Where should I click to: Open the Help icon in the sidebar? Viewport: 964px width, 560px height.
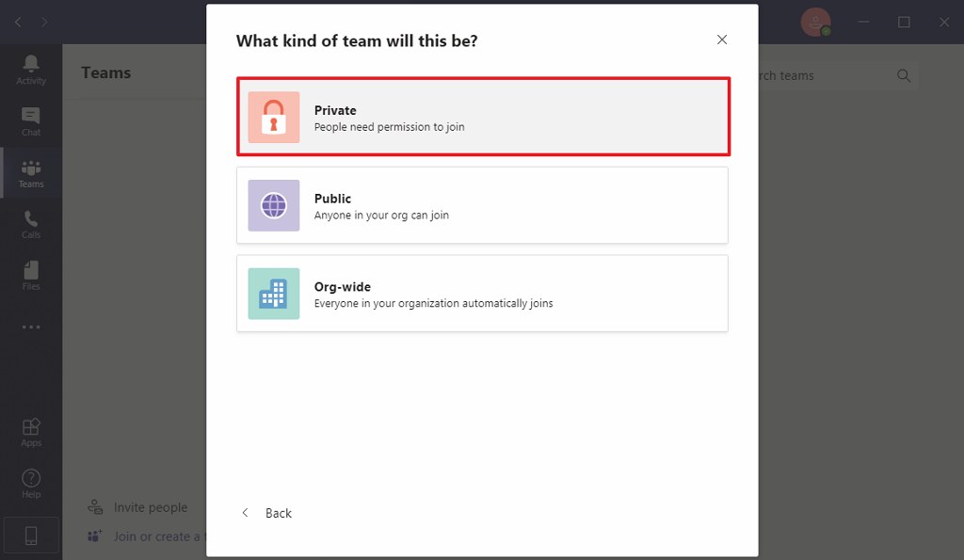tap(31, 484)
